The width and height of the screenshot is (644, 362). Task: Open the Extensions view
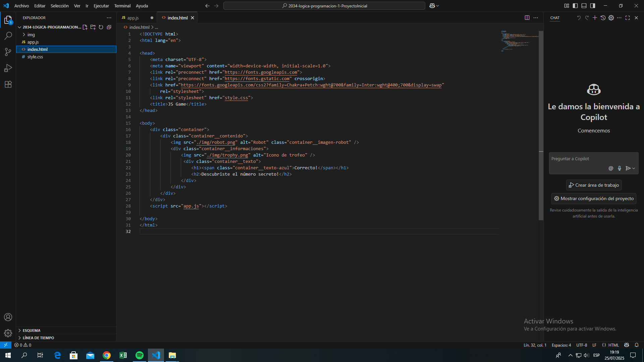tap(8, 84)
